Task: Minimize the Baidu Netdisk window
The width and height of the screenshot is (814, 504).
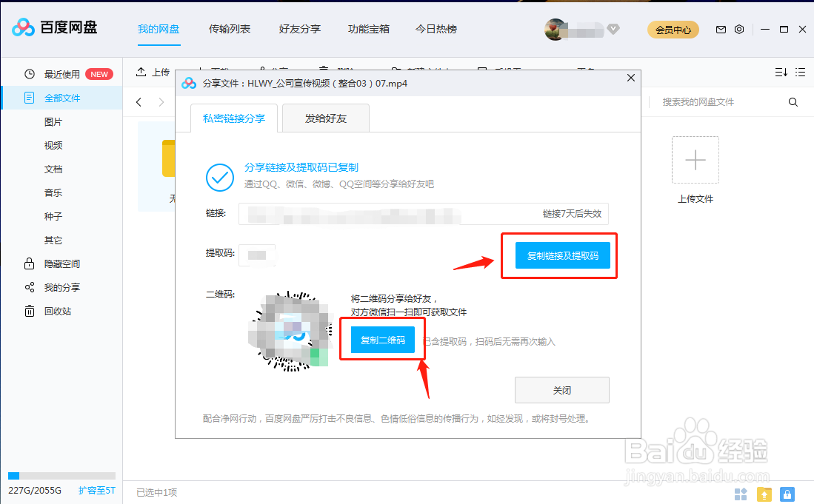Action: pyautogui.click(x=764, y=30)
